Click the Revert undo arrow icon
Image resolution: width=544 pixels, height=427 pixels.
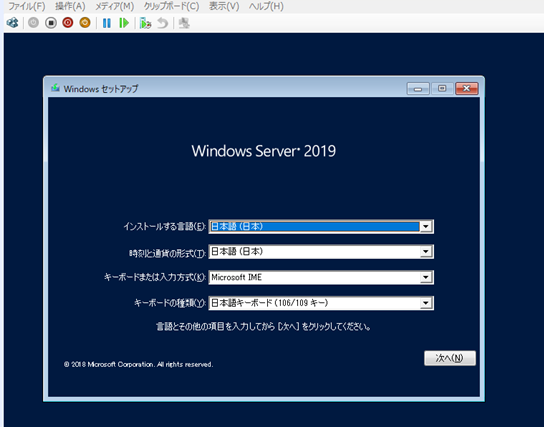(x=162, y=23)
